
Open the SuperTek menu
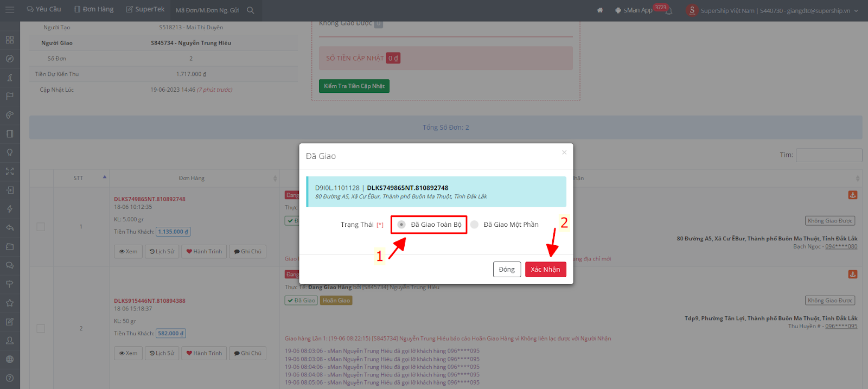(x=145, y=9)
